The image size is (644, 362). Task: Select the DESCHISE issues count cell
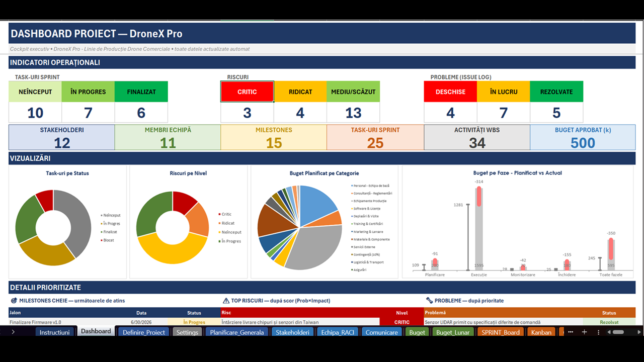(x=450, y=113)
